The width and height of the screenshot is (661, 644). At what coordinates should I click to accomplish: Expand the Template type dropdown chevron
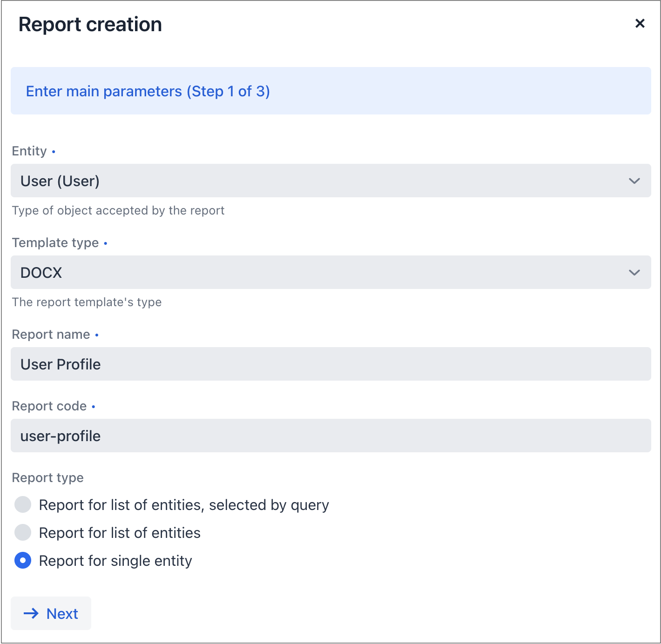click(x=634, y=272)
